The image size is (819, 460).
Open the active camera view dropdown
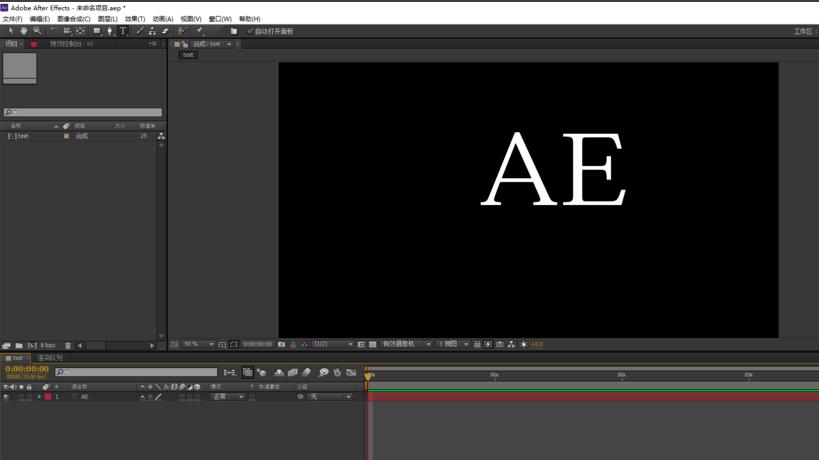pyautogui.click(x=406, y=345)
